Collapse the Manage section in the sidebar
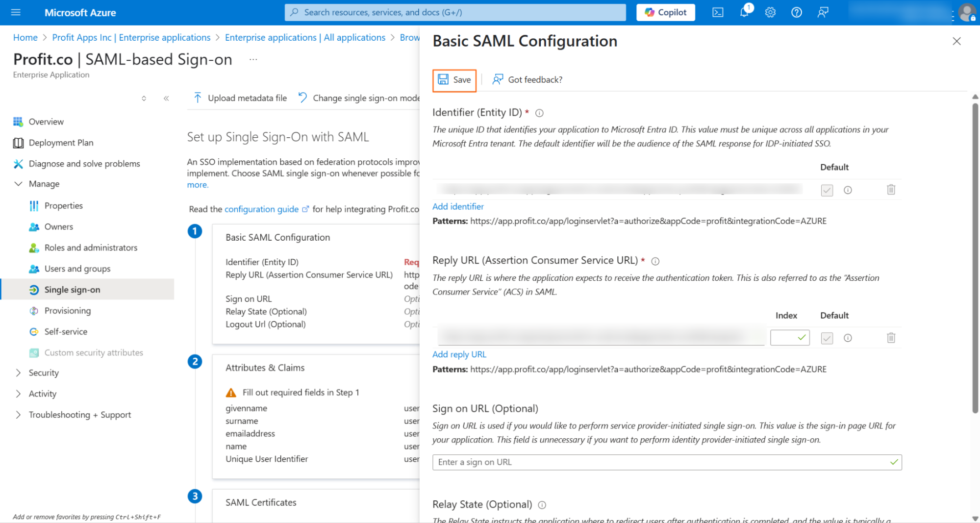Viewport: 980px width, 523px height. (x=18, y=184)
